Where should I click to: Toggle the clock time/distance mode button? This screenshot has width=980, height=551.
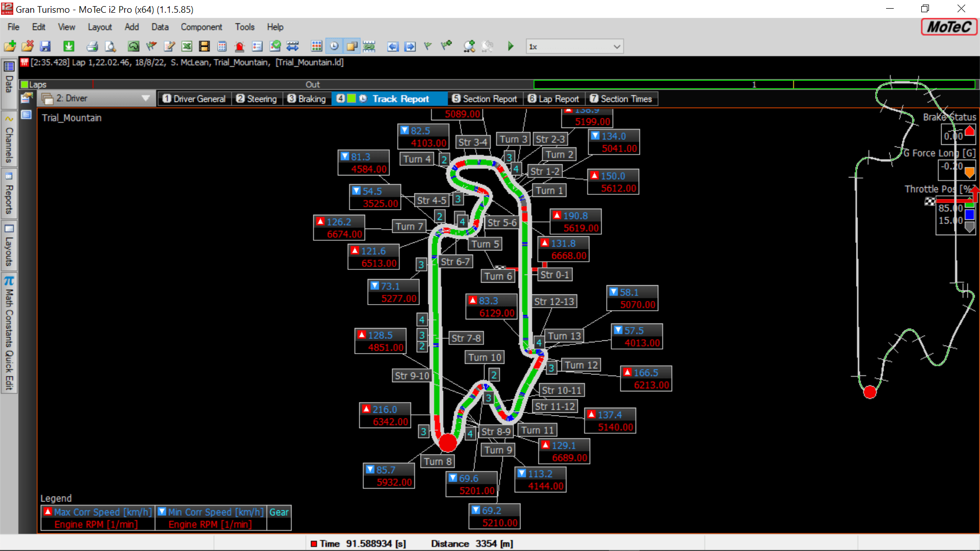[x=334, y=46]
